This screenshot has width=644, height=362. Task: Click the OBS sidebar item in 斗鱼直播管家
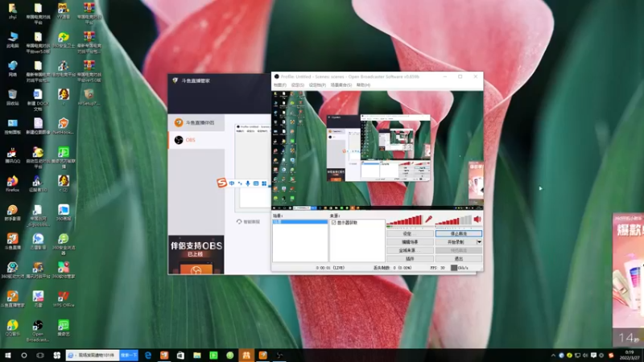196,140
